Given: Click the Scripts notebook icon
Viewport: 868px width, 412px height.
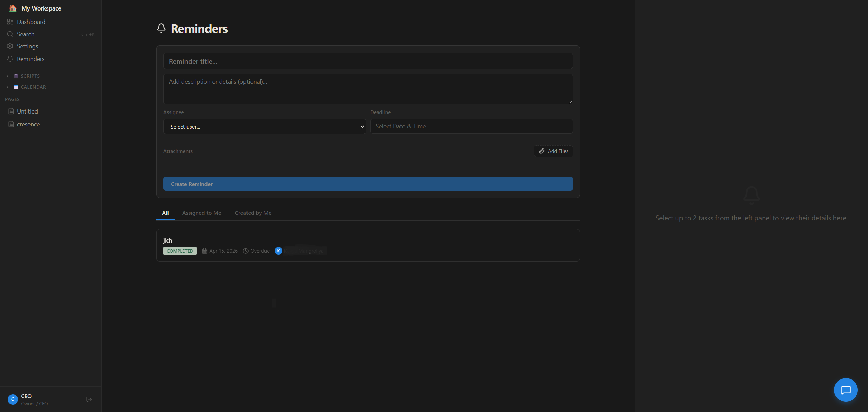Looking at the screenshot, I should (16, 76).
